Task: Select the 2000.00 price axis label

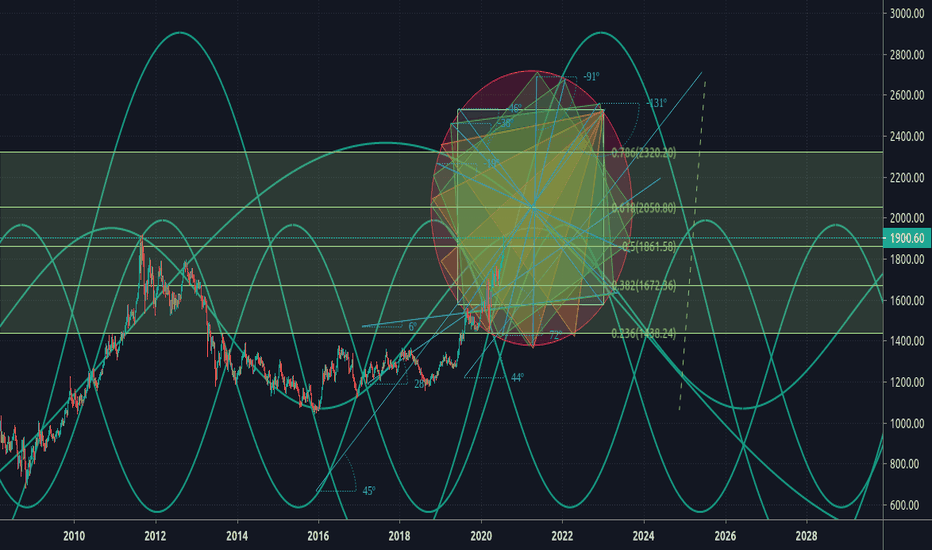Action: 907,218
